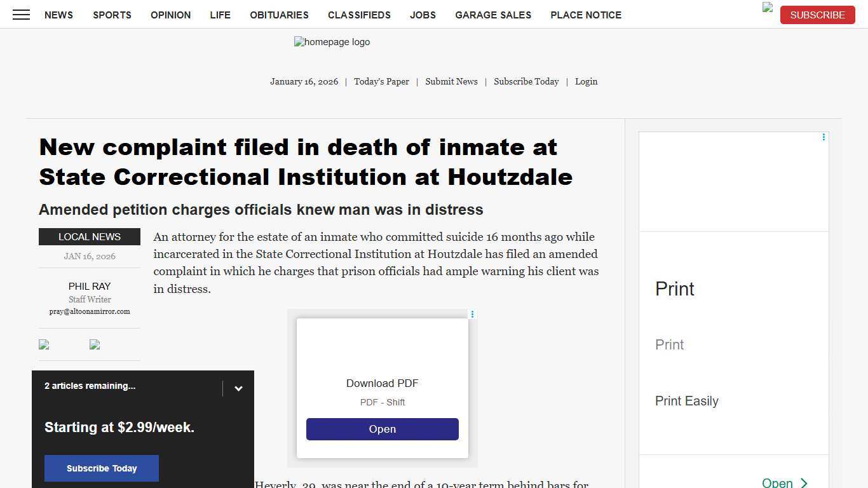Open the Login link

tap(586, 81)
